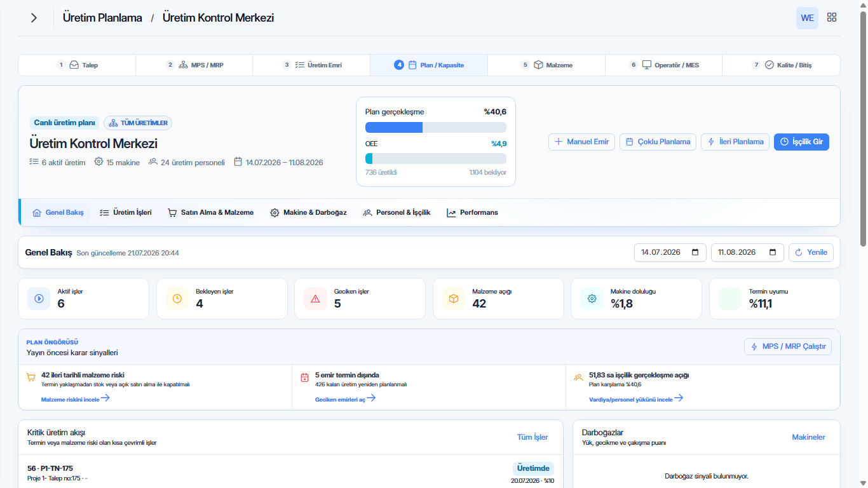
Task: Click the Bekleyen işler clock icon
Action: click(177, 299)
